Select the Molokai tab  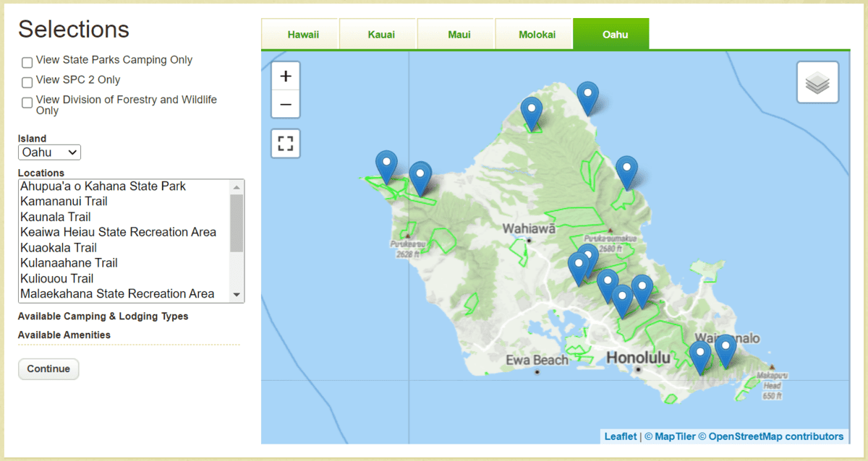[x=537, y=34]
